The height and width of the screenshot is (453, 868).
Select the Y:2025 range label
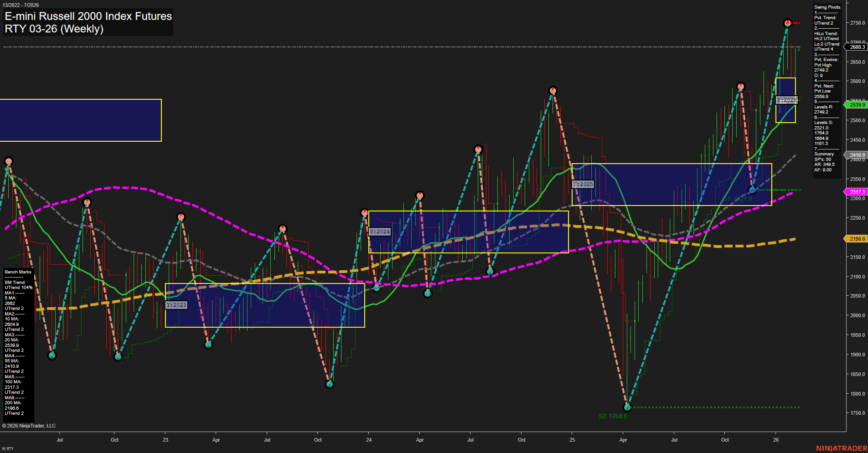[x=584, y=184]
